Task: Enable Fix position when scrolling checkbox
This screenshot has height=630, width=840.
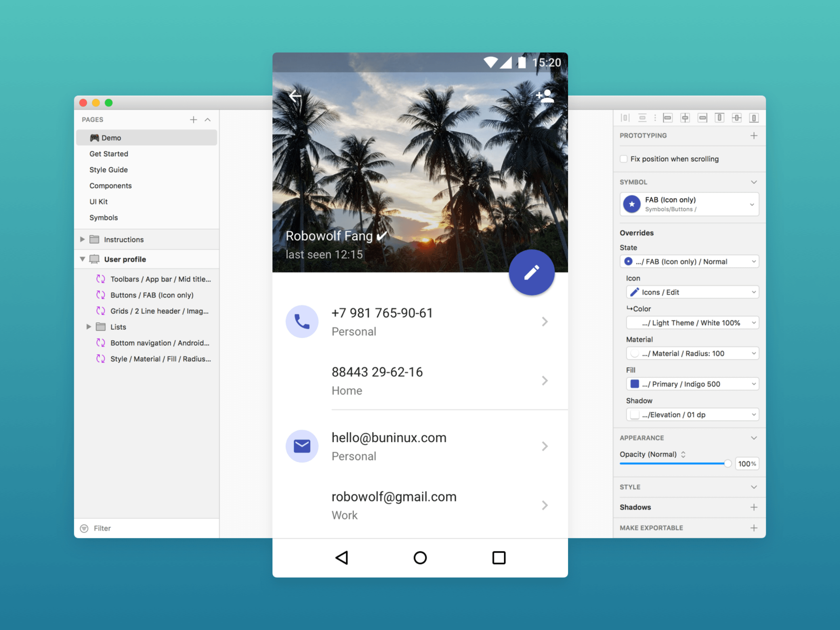Action: 624,159
